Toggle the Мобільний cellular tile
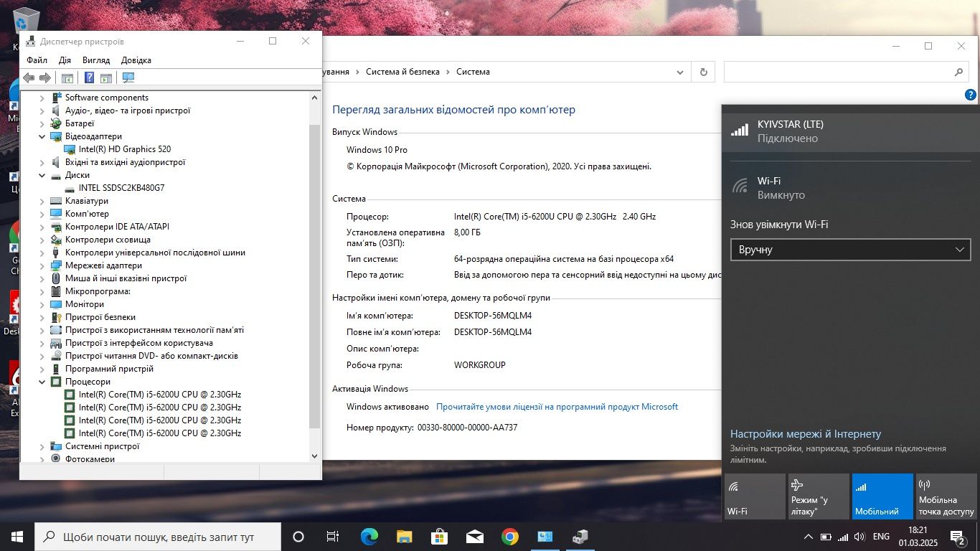The height and width of the screenshot is (551, 980). (882, 496)
